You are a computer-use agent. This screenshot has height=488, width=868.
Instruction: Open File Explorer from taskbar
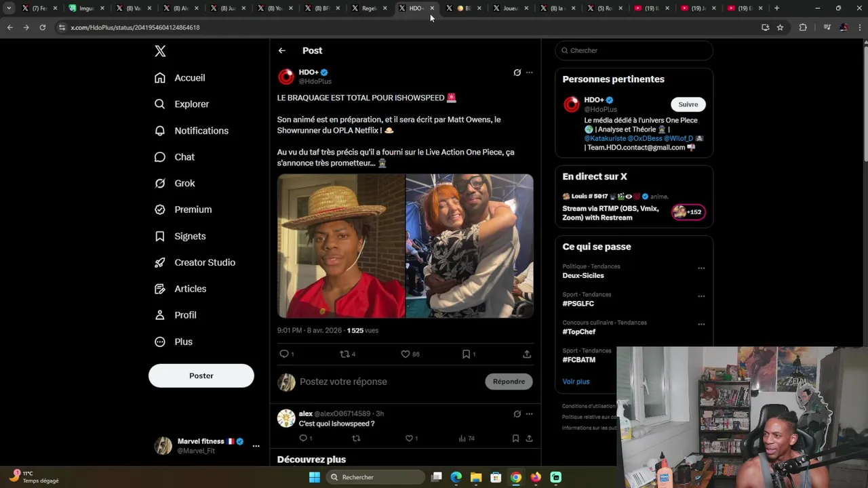(x=476, y=477)
